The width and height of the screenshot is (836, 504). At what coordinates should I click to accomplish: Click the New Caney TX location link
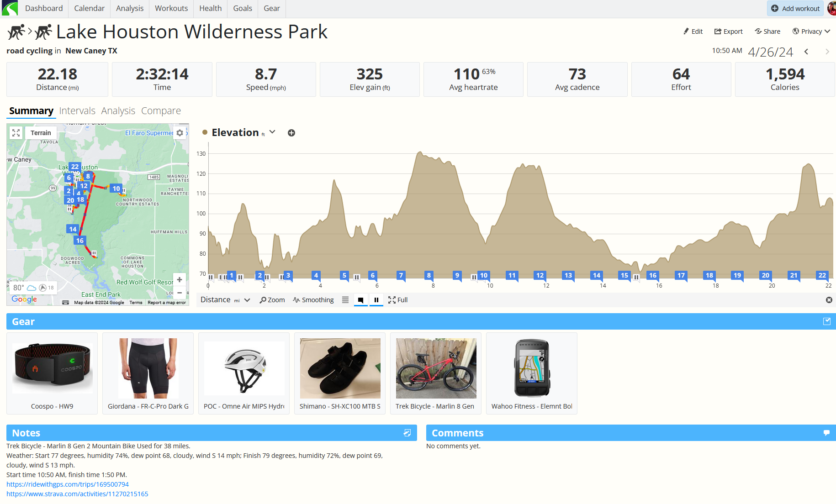(x=91, y=51)
